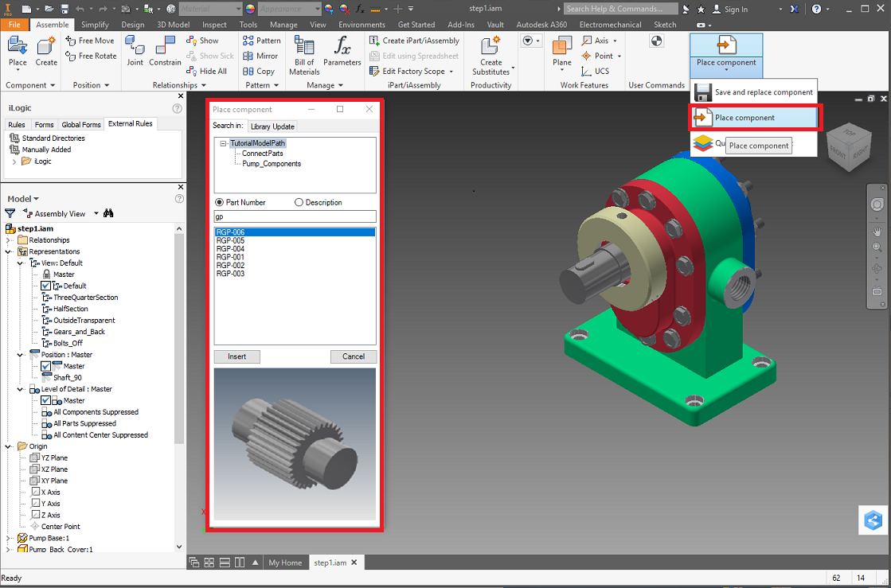Click the ViewCube in the viewport
The height and width of the screenshot is (588, 891).
847,149
